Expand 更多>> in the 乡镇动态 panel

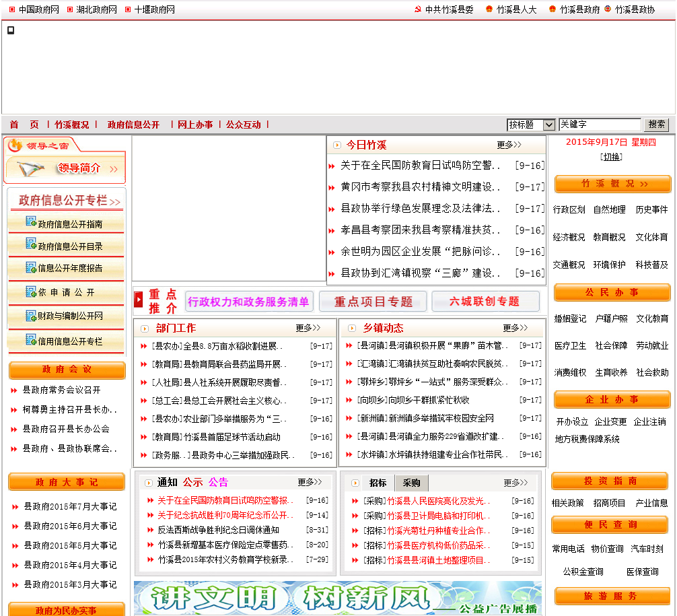515,328
